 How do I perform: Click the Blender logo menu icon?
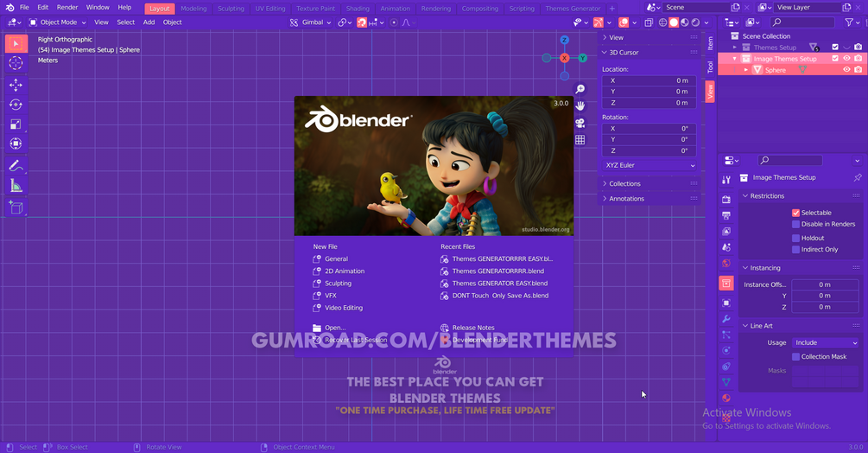coord(10,8)
